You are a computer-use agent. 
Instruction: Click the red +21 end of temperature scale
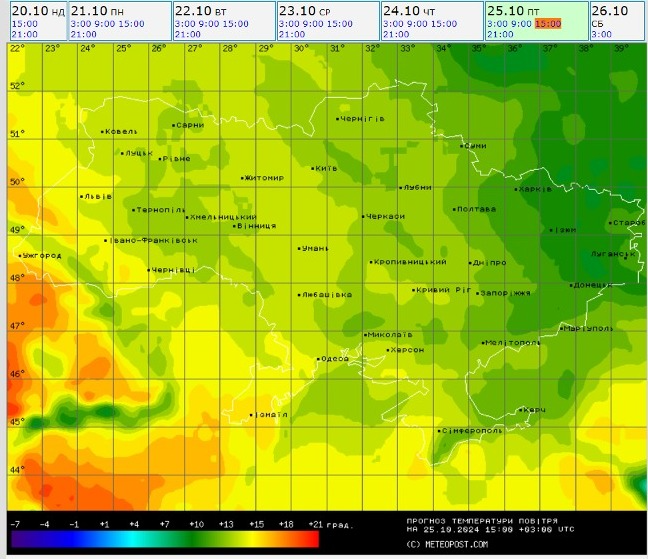coord(310,540)
